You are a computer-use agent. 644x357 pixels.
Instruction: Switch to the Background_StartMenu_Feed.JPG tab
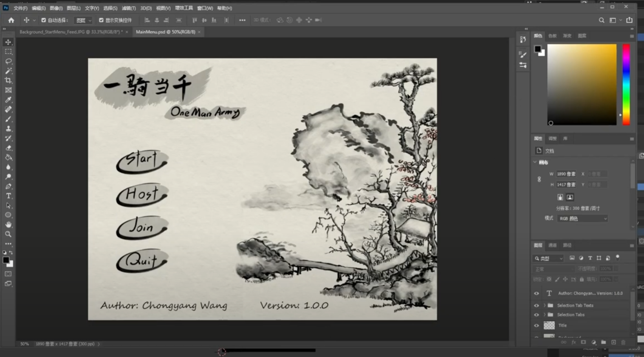coord(71,32)
